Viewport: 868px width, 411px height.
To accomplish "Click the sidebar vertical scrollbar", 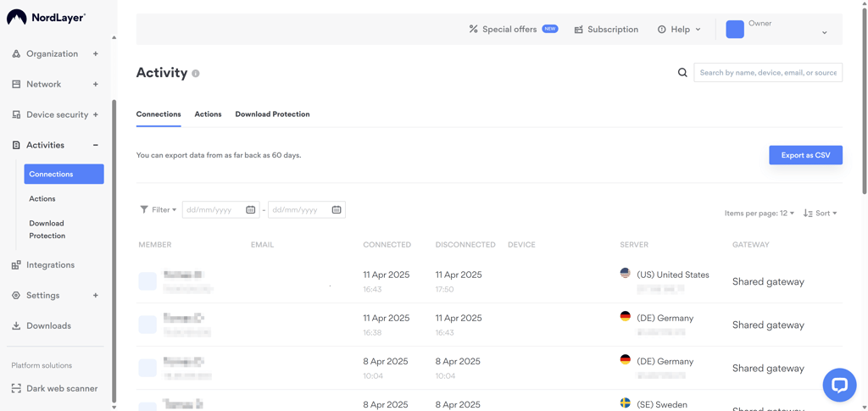I will click(x=114, y=252).
